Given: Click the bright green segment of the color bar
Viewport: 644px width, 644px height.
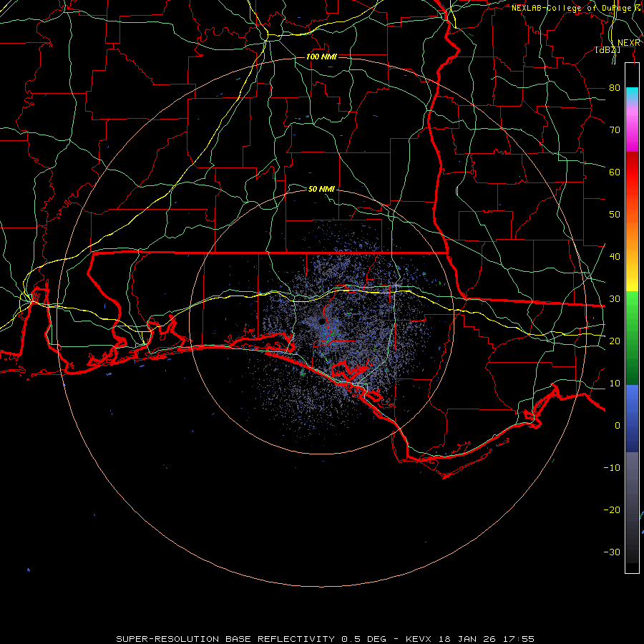Looking at the screenshot, I should [x=632, y=306].
